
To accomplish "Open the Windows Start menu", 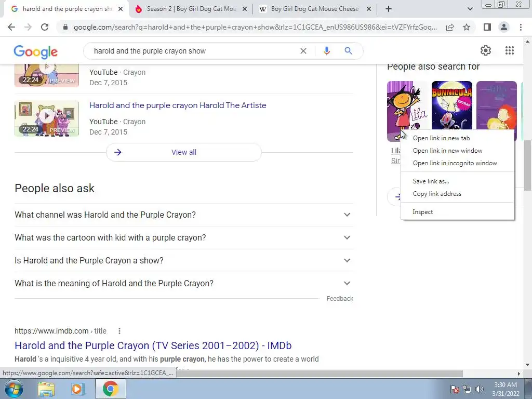I will tap(14, 389).
